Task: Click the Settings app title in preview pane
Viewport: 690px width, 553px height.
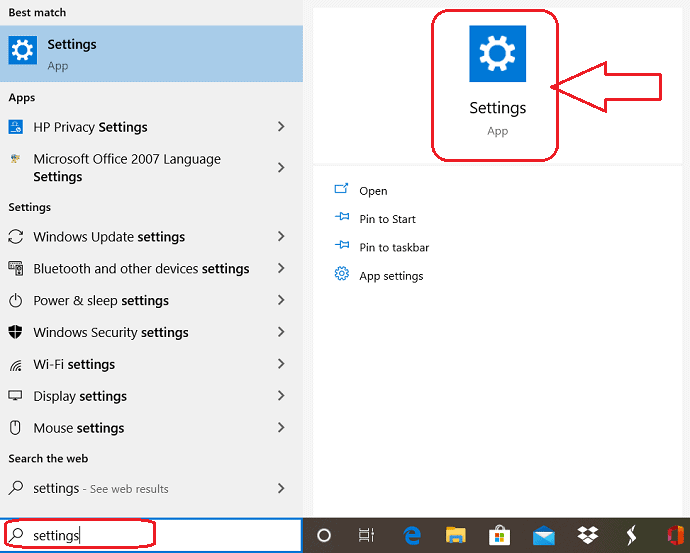Action: [497, 108]
